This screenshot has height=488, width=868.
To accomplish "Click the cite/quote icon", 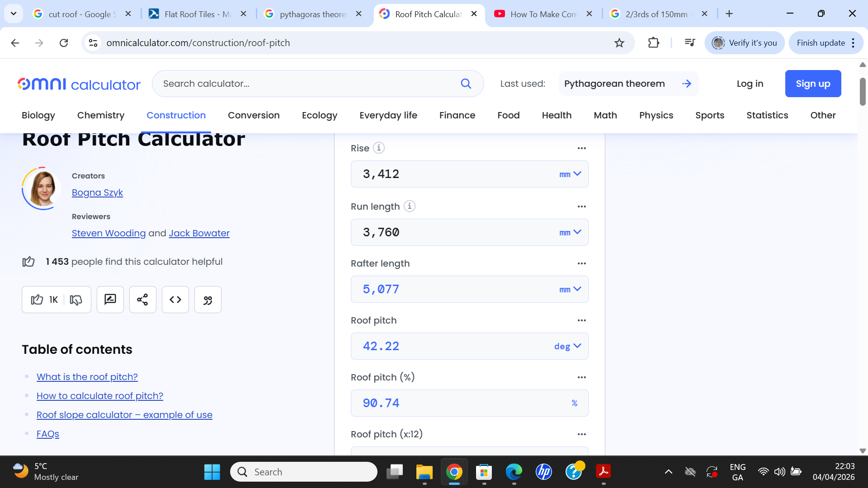I will click(208, 300).
